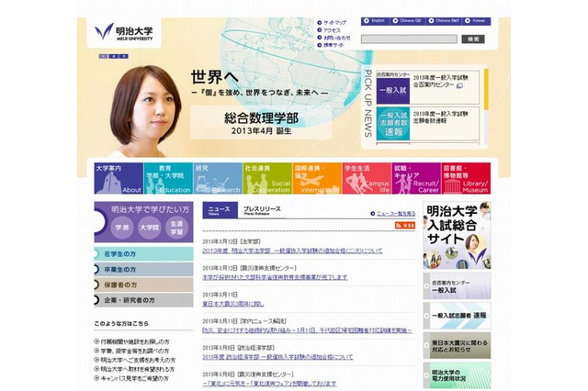
Task: Open the 東日本大震災 news headline
Action: point(233,304)
